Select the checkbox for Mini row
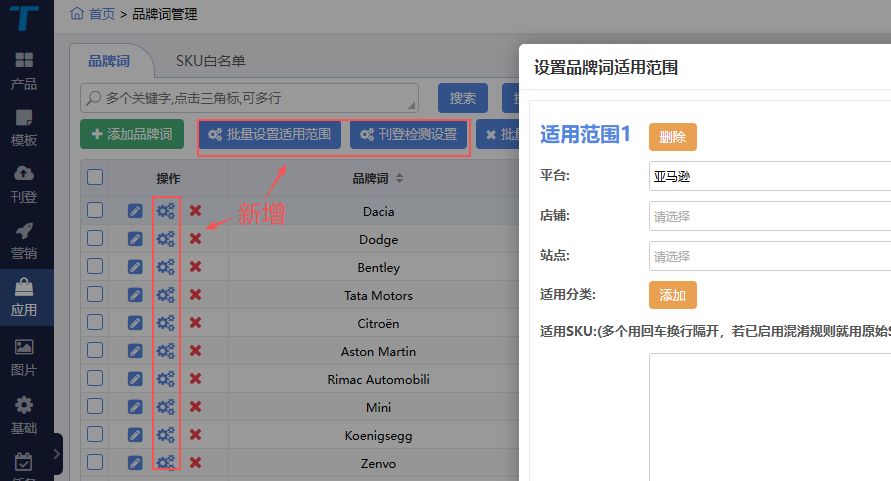891x481 pixels. [x=95, y=407]
